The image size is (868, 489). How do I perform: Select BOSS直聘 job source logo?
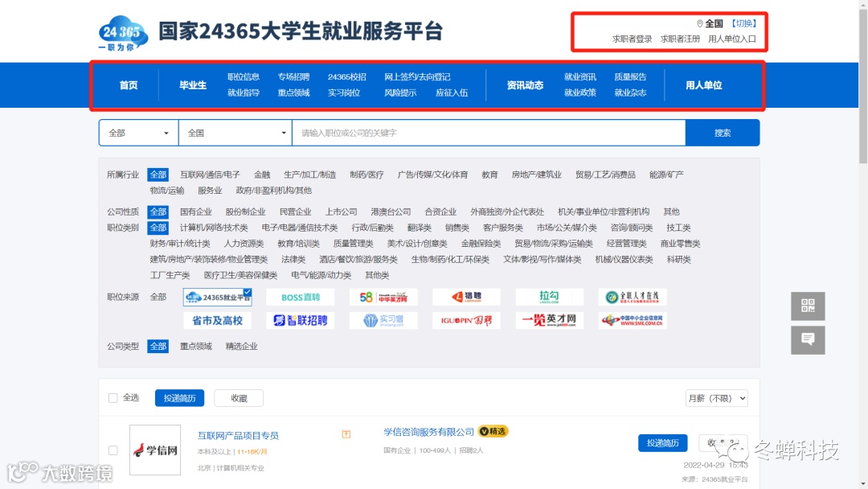[x=300, y=298]
